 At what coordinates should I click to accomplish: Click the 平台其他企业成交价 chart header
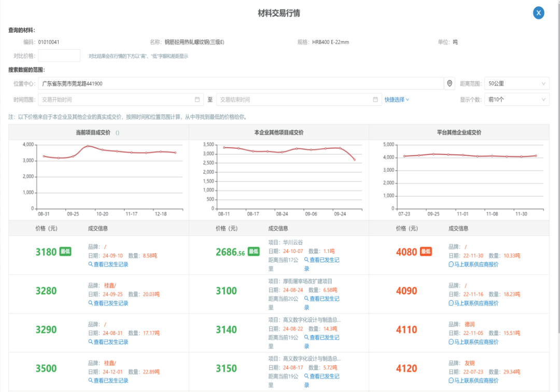pyautogui.click(x=459, y=132)
